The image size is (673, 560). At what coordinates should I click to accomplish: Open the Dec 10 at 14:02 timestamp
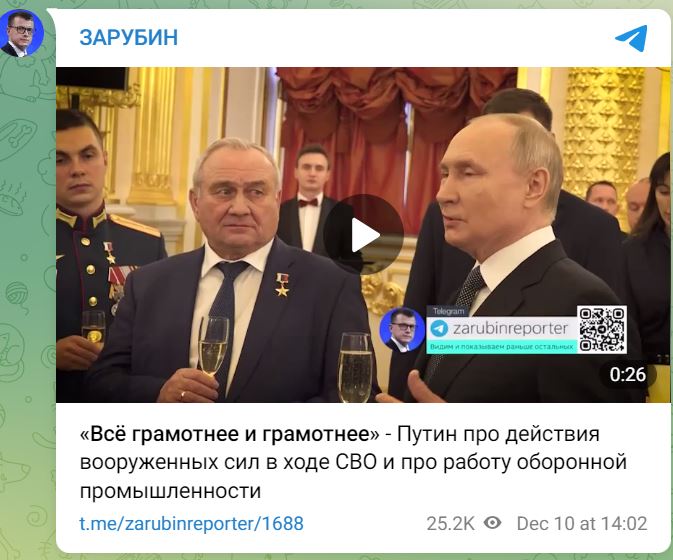pyautogui.click(x=582, y=524)
